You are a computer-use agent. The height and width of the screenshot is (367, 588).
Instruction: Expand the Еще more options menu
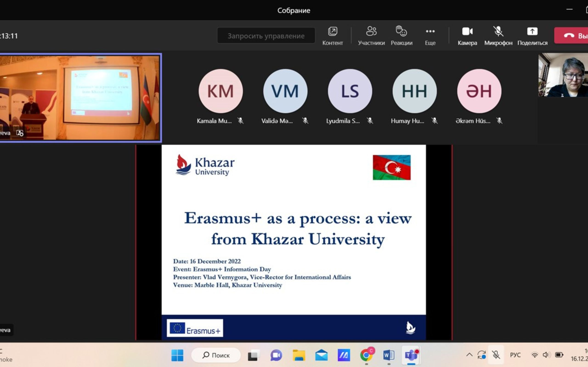click(430, 35)
